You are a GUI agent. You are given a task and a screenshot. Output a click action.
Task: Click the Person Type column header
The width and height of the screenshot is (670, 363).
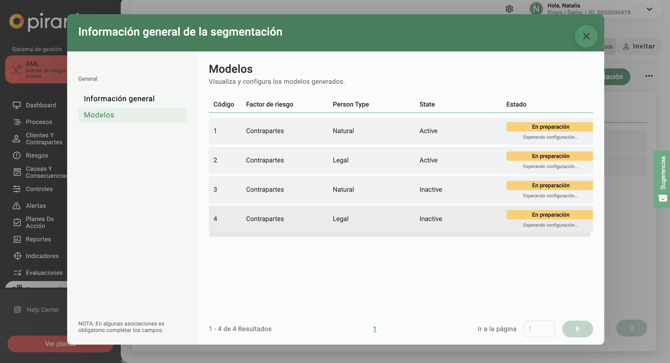tap(350, 104)
